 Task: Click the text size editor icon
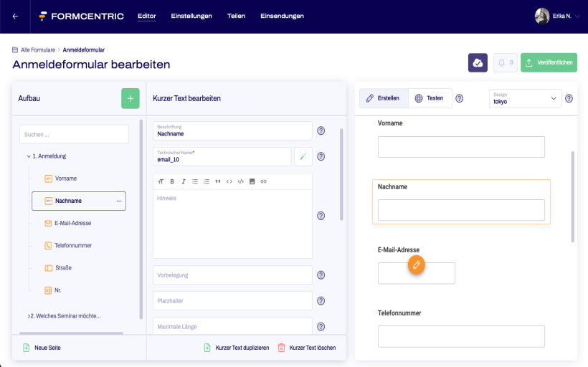[x=161, y=181]
